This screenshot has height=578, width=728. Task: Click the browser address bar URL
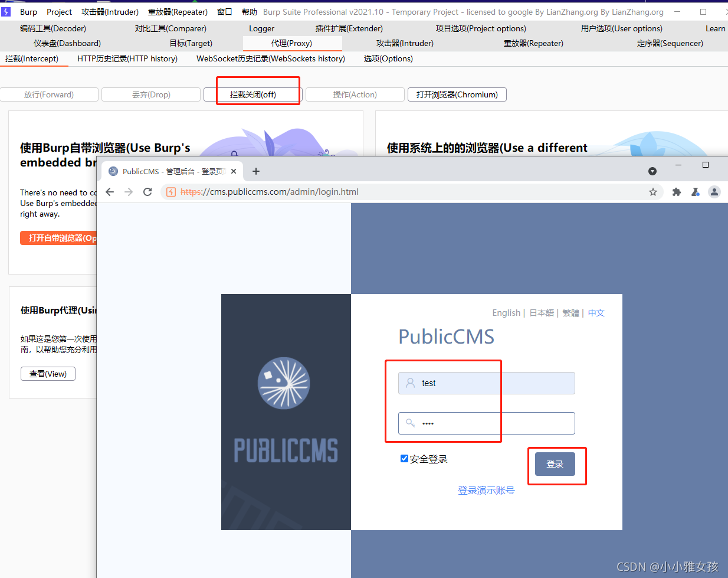point(270,192)
